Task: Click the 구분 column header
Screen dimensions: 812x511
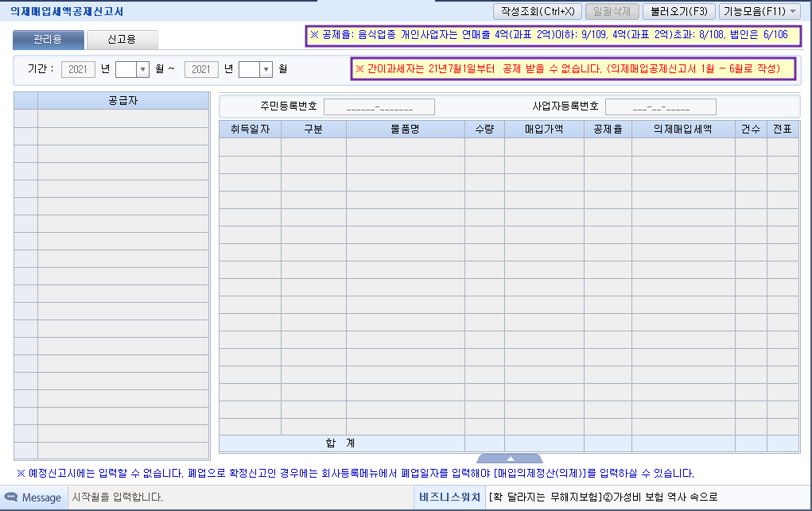Action: click(313, 130)
